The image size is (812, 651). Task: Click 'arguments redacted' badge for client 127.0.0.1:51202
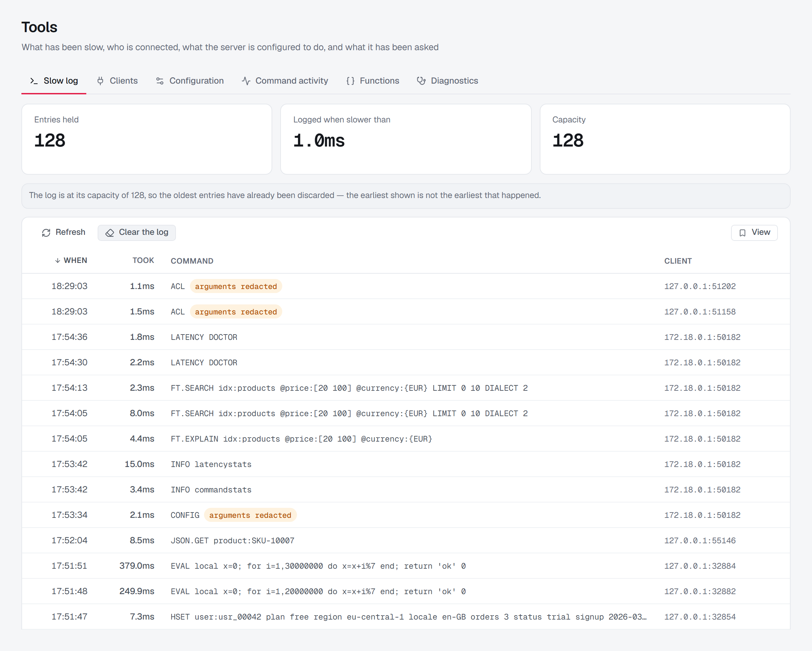pos(236,286)
